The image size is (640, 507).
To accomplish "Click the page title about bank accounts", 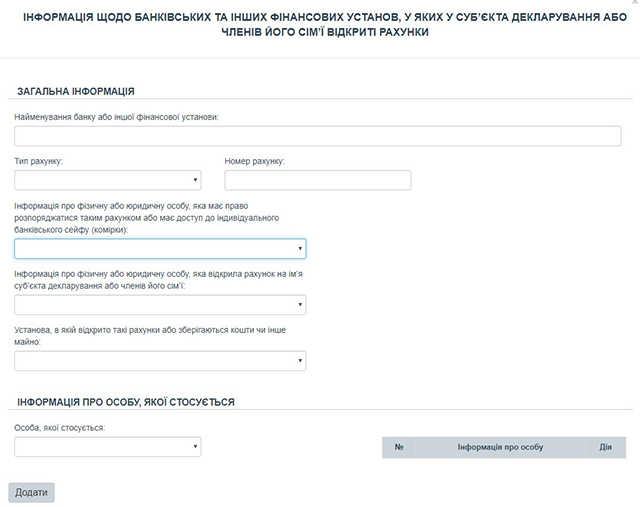I will pos(318,25).
